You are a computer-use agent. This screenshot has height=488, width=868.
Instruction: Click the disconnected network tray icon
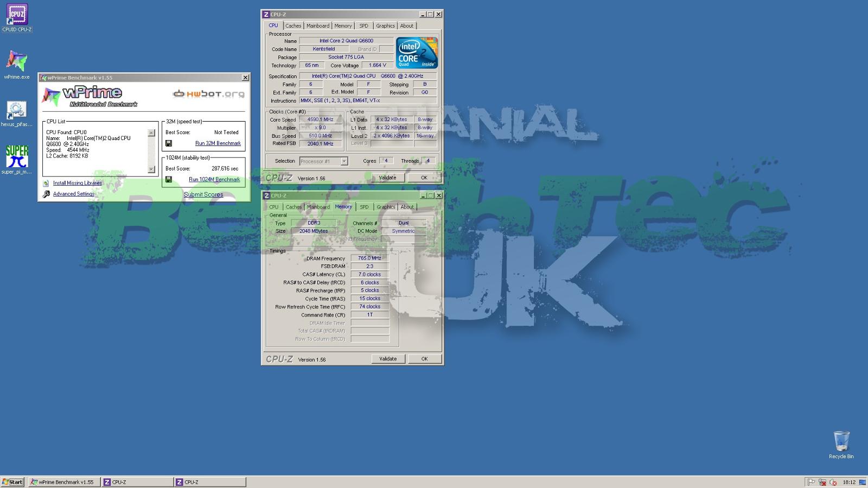pos(822,482)
